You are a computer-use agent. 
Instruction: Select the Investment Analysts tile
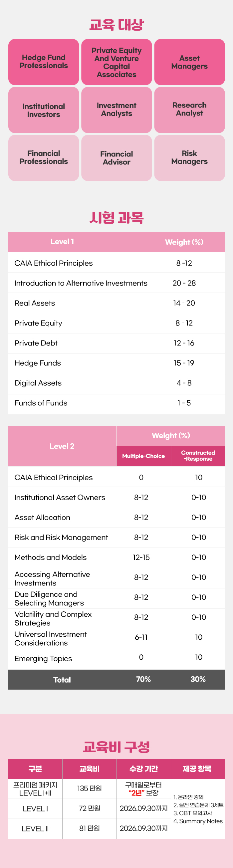pos(116,110)
